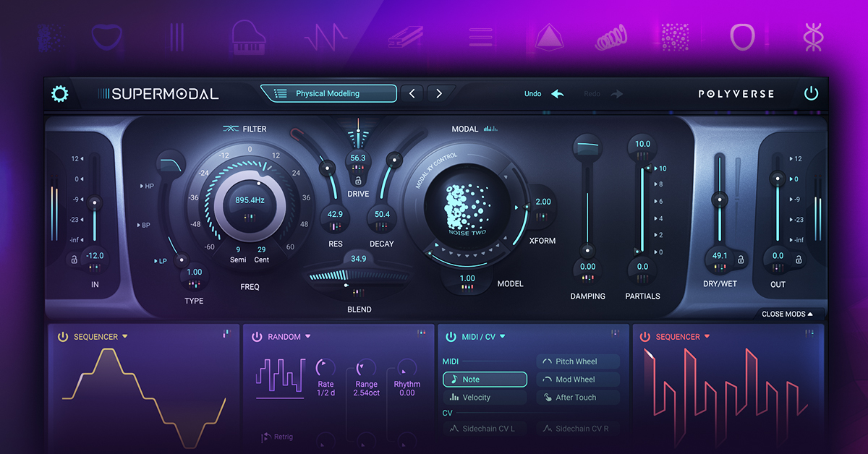Click the damping curve display above the DAMPING slider

[x=587, y=147]
